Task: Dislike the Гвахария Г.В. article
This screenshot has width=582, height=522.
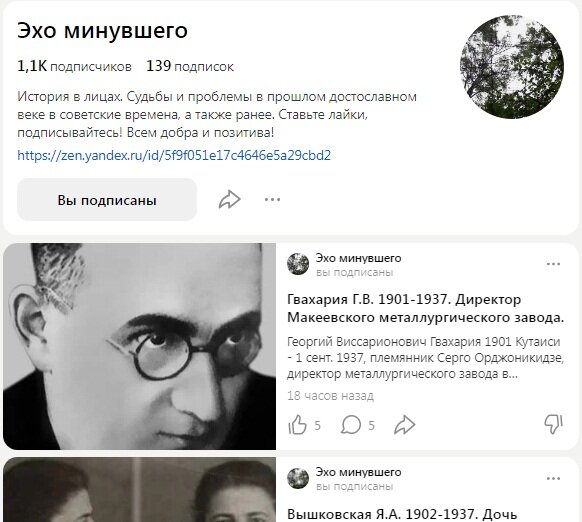Action: click(x=553, y=425)
